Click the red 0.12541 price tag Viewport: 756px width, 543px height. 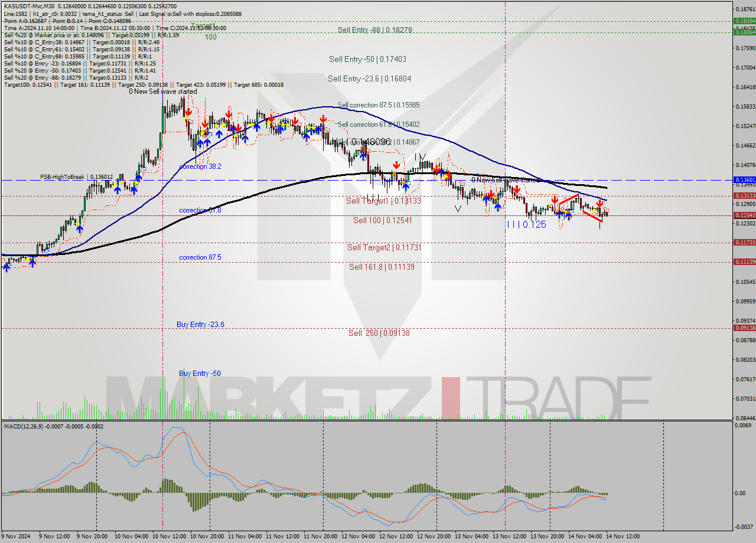[744, 215]
